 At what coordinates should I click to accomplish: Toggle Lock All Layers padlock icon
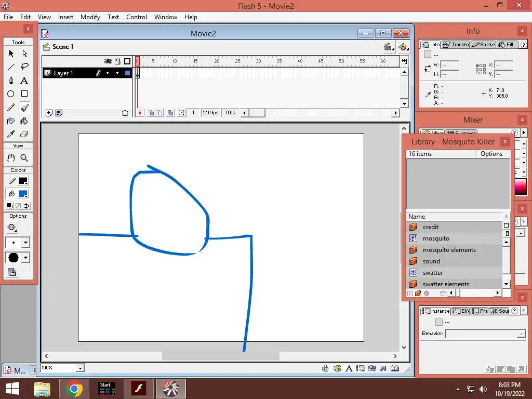coord(117,61)
